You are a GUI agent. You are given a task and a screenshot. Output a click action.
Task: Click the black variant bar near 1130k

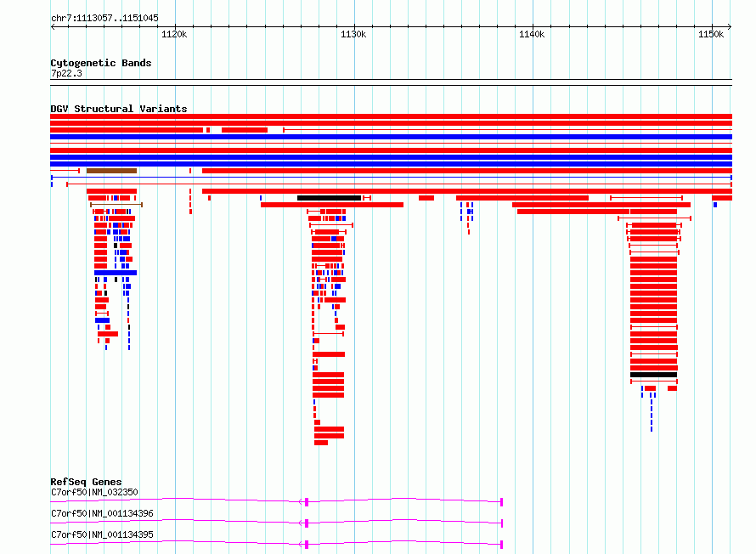pos(330,198)
